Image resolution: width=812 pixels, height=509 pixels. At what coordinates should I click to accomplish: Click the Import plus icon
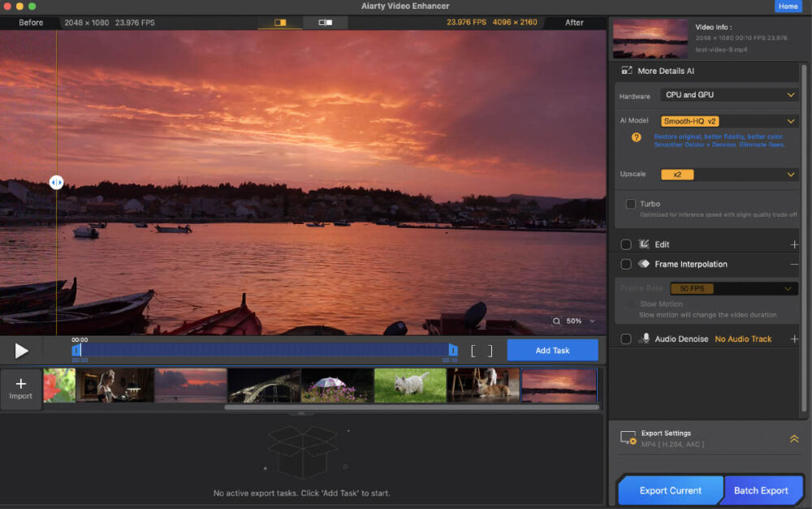[21, 384]
